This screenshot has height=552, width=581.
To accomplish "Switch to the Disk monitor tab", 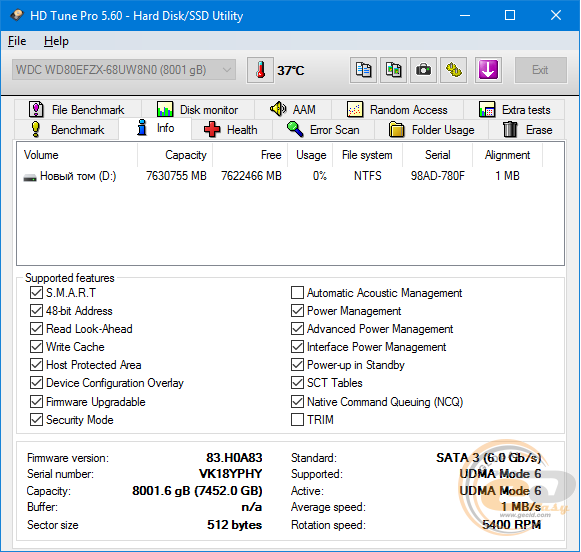I will click(198, 110).
